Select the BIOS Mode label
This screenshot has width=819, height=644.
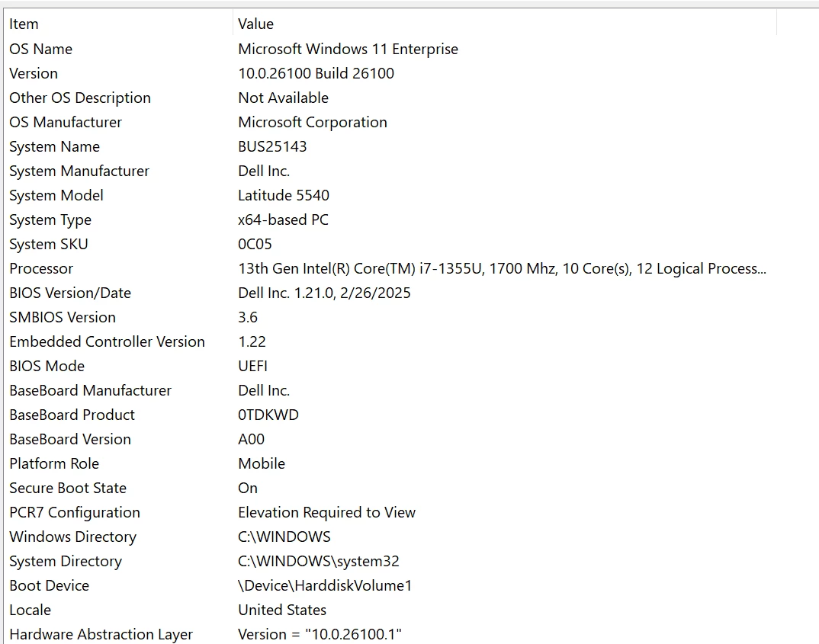(47, 366)
